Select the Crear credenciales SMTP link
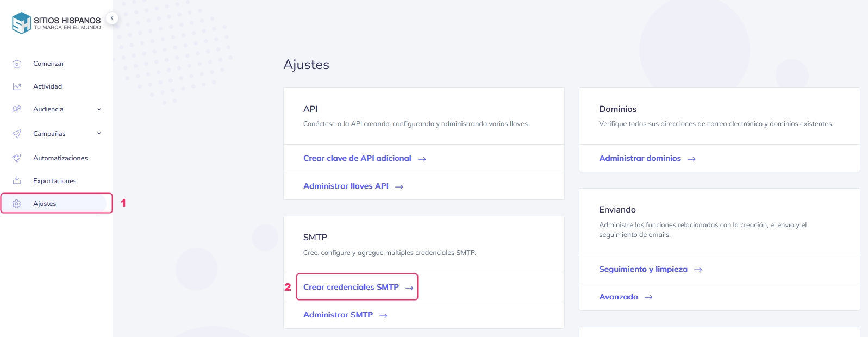868x337 pixels. click(x=351, y=287)
